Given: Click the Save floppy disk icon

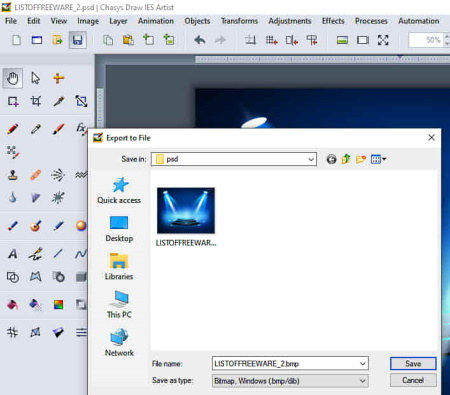Looking at the screenshot, I should (78, 40).
